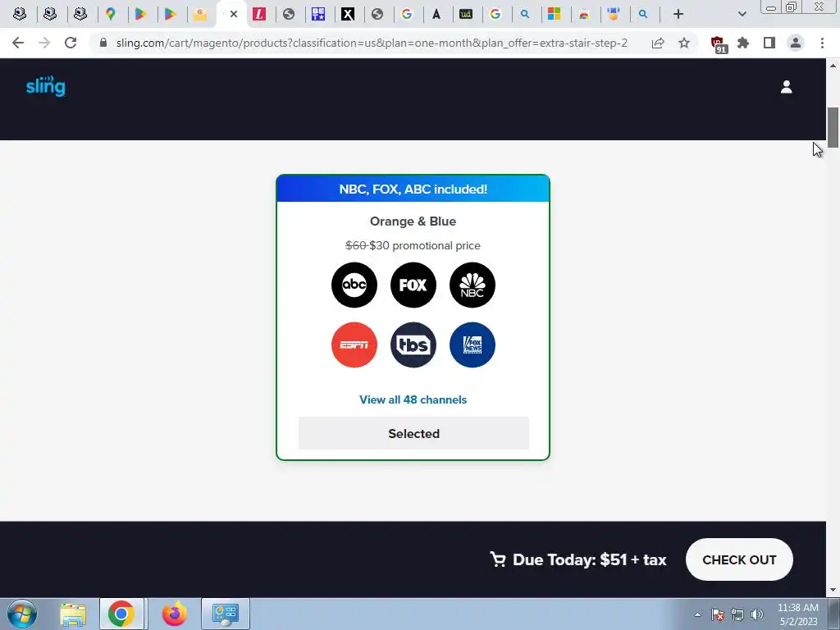Close the active Sling tab

pos(234,15)
